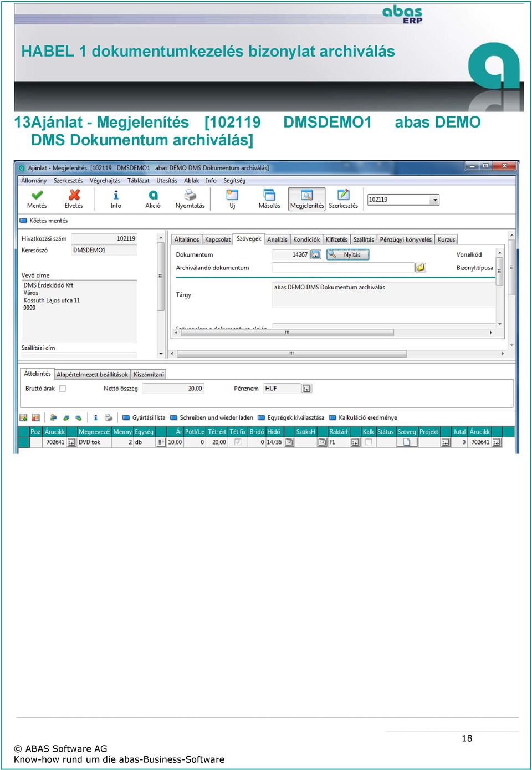This screenshot has height=770, width=532.
Task: Click the Egység db selector icon
Action: tap(161, 442)
